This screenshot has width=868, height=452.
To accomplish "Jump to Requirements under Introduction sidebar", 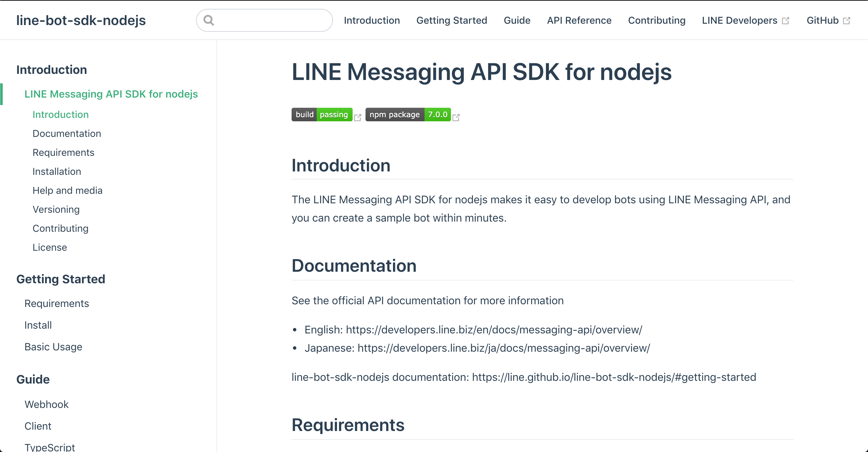I will click(63, 152).
